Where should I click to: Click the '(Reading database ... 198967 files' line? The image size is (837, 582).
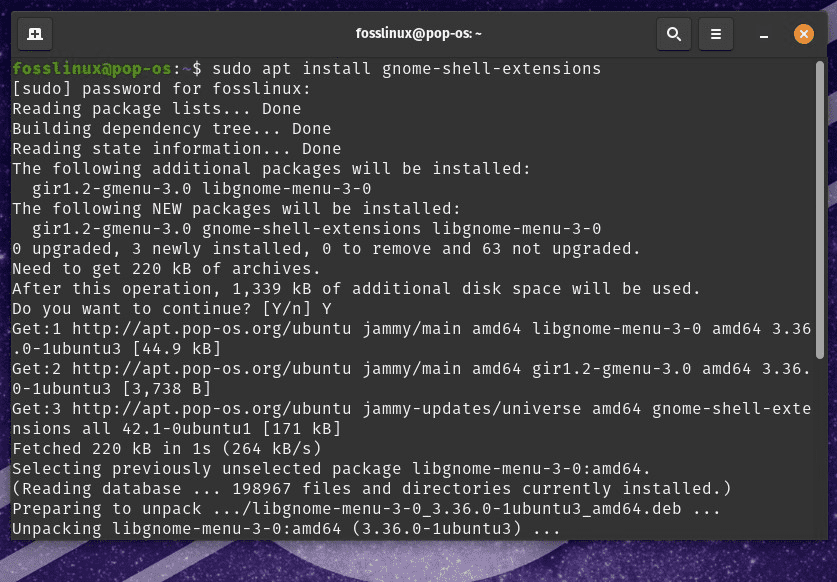coord(372,489)
